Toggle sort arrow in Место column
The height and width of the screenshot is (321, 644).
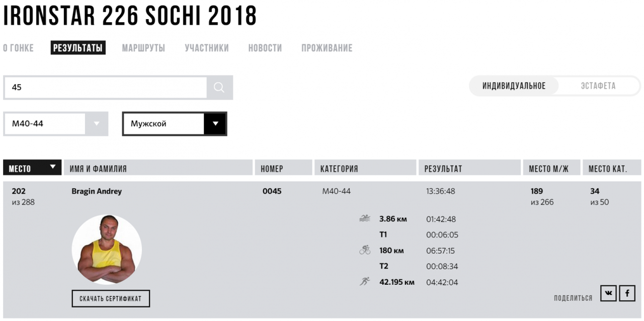click(x=52, y=168)
